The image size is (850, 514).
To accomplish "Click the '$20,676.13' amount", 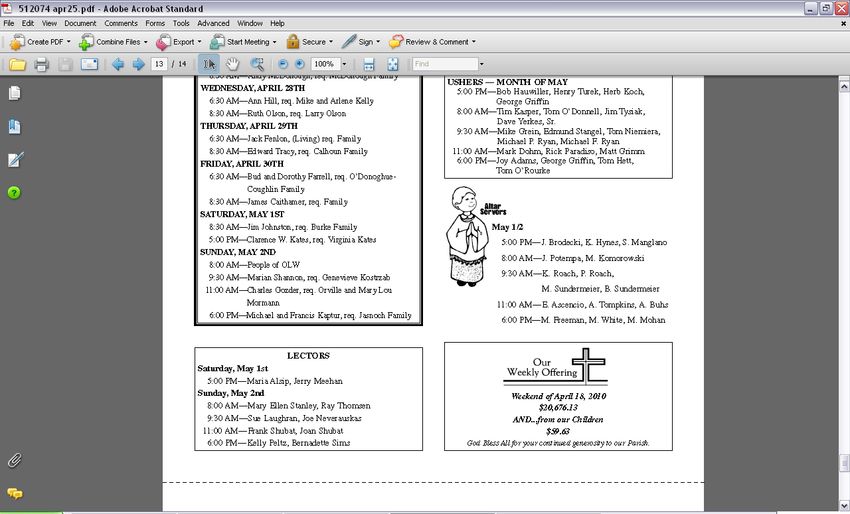I will click(x=558, y=408).
